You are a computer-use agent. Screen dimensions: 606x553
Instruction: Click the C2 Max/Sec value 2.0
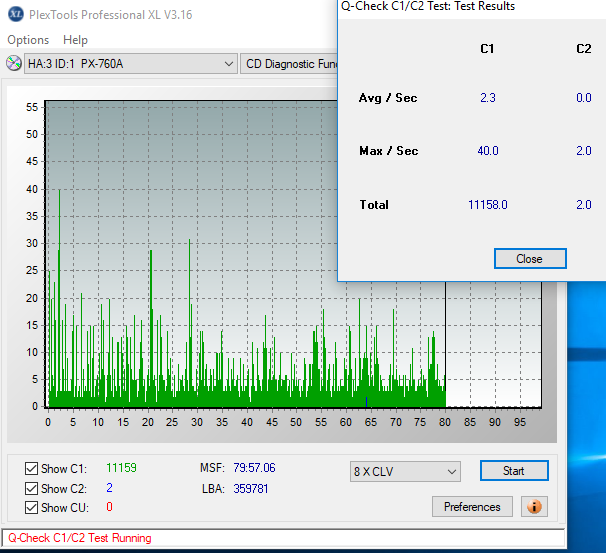pos(584,151)
